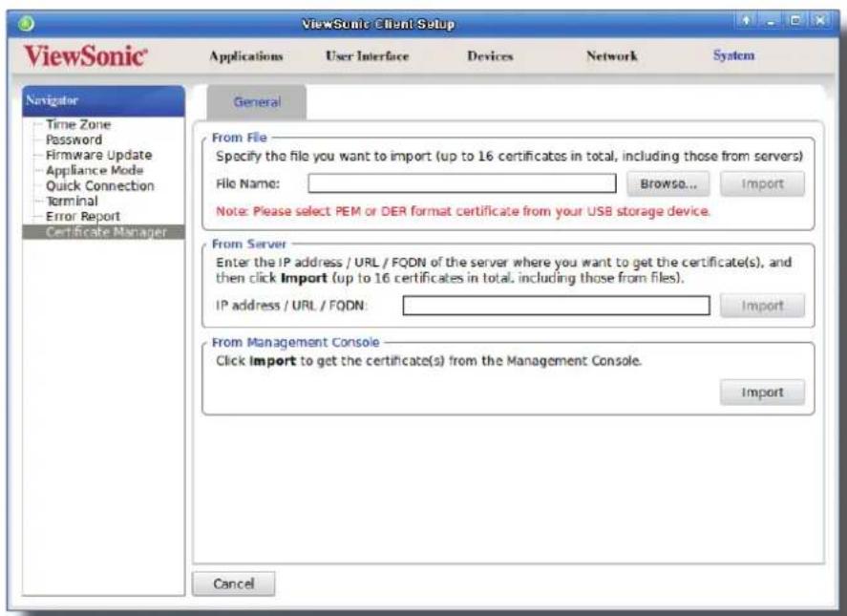Open the User Interface menu
Image resolution: width=847 pixels, height=616 pixels.
coord(368,56)
